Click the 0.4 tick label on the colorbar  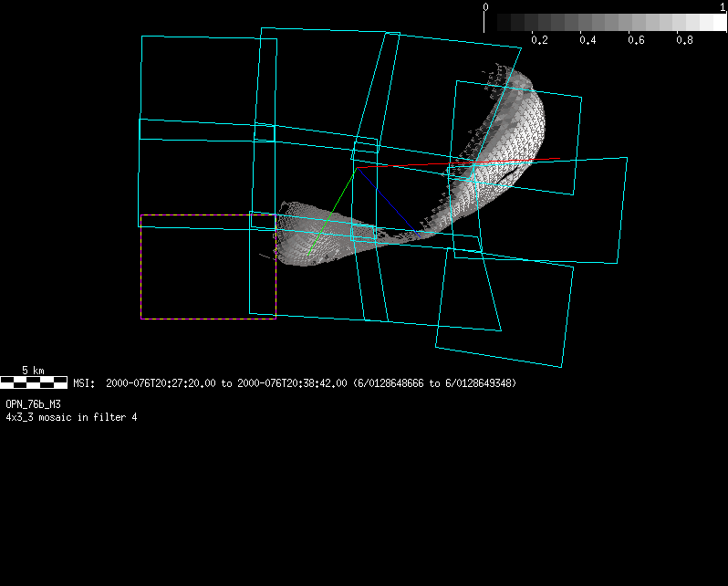coord(588,41)
